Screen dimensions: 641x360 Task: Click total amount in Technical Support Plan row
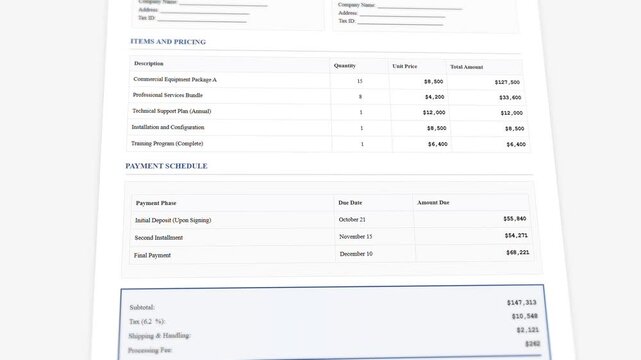(x=512, y=113)
